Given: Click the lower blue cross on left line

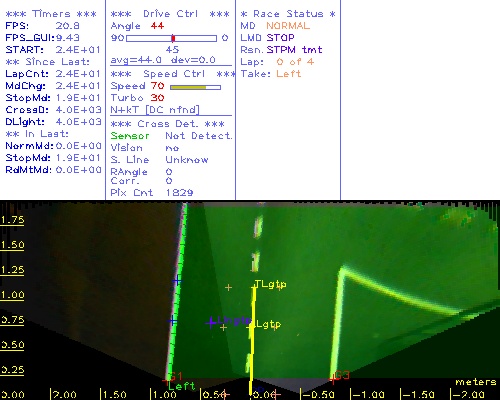Looking at the screenshot, I should 173,321.
